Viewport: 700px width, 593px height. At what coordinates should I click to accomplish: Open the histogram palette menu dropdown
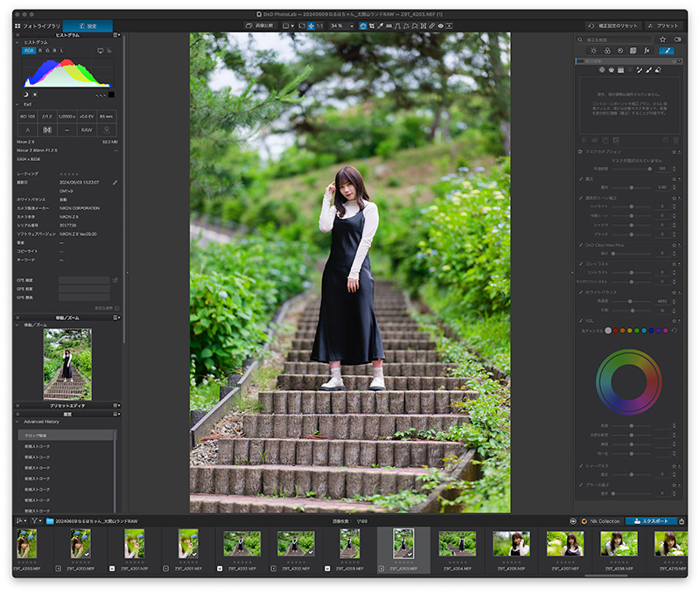(116, 35)
